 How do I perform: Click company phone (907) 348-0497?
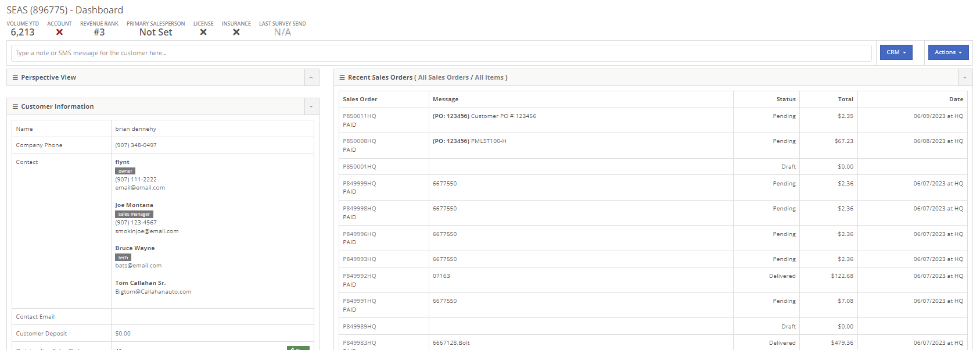point(136,145)
